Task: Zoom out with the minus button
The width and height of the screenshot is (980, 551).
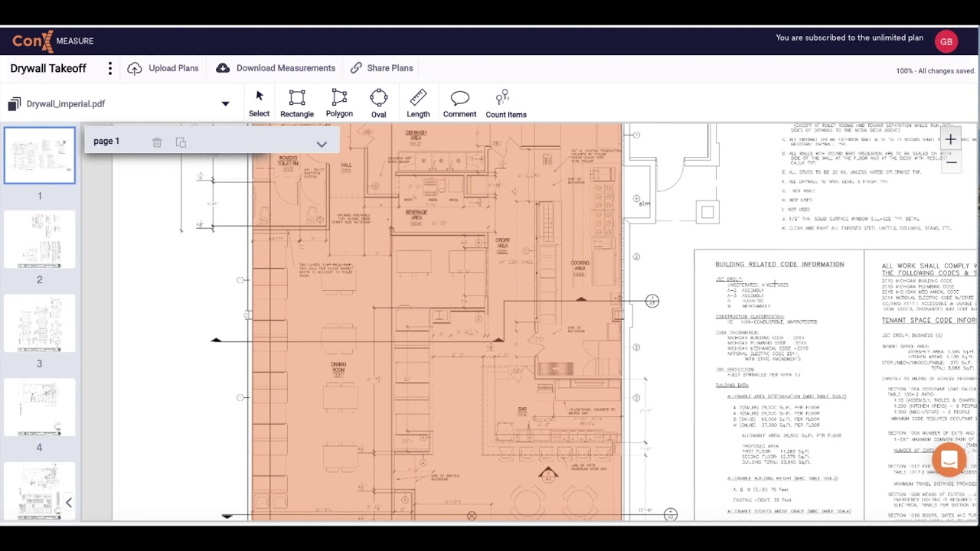Action: pyautogui.click(x=950, y=162)
